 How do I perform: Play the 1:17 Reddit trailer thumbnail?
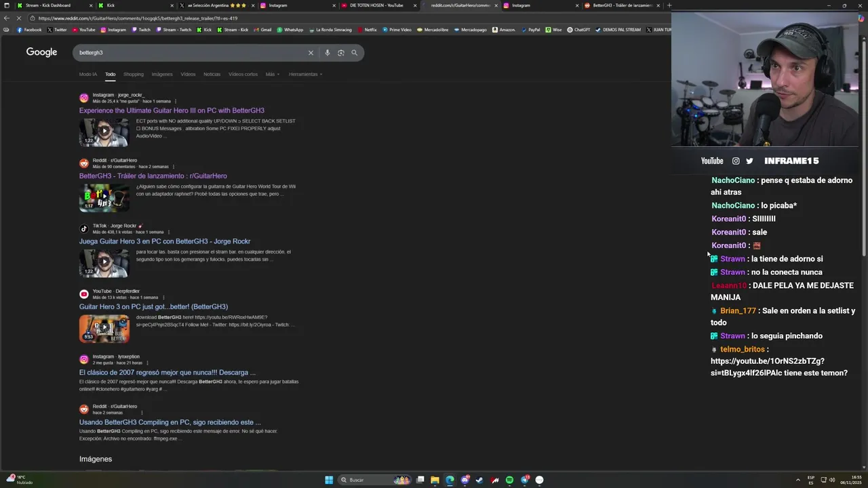click(x=104, y=197)
